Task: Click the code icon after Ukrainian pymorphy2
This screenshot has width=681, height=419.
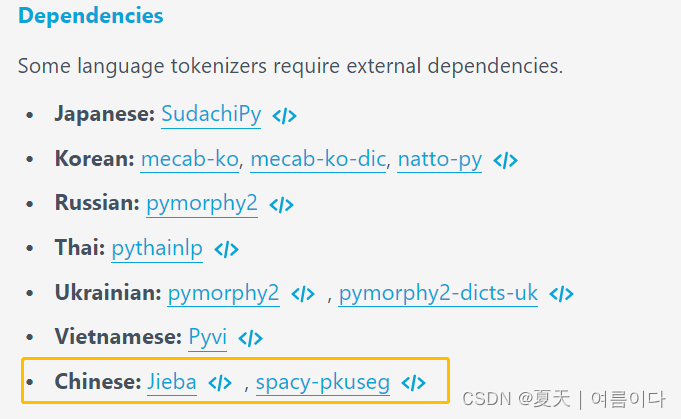Action: tap(303, 294)
